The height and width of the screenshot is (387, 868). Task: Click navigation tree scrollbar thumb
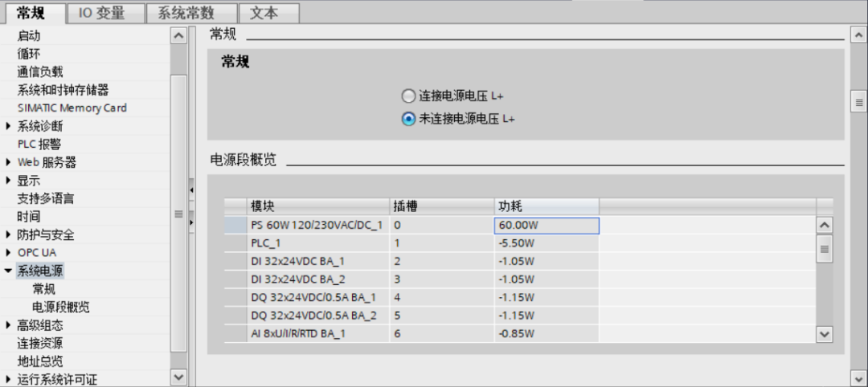point(178,214)
